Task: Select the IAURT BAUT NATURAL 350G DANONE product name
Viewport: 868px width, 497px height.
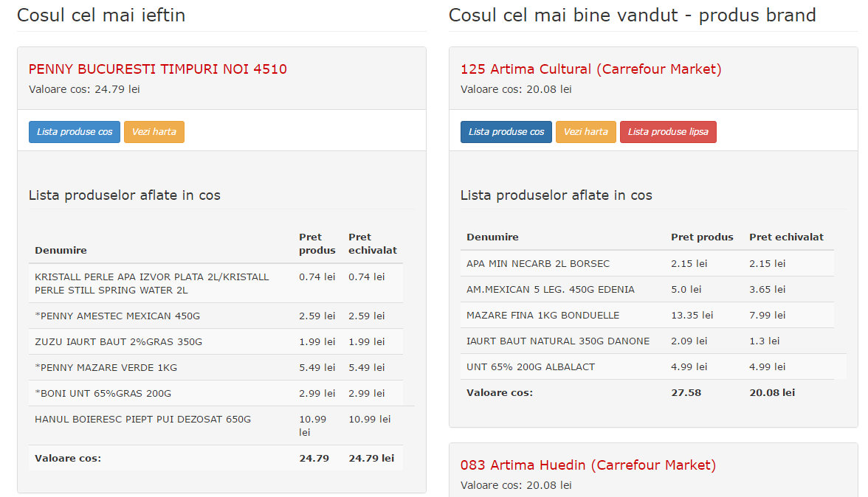Action: tap(558, 341)
